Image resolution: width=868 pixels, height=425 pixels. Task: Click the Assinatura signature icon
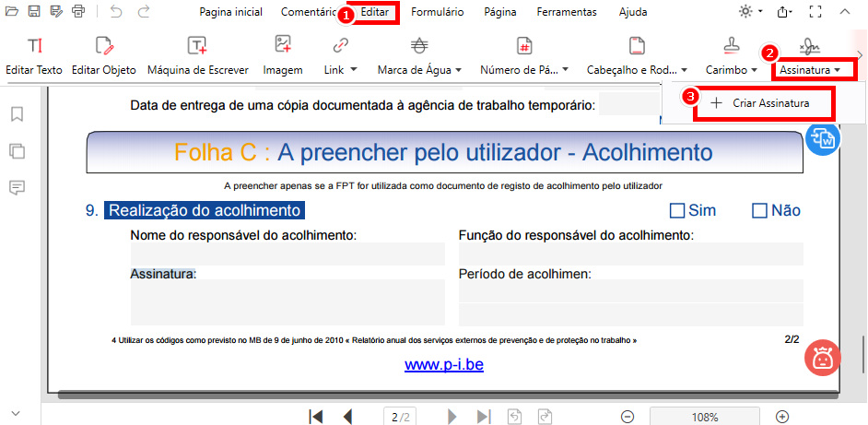(x=809, y=46)
